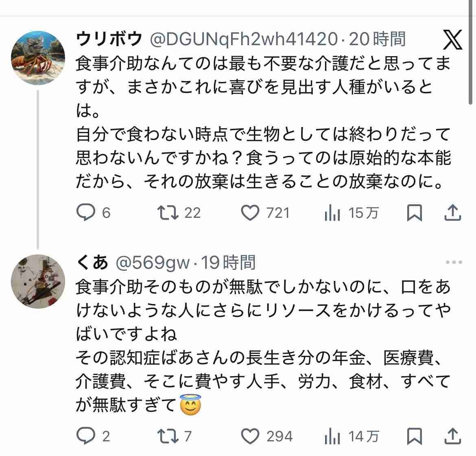Image resolution: width=476 pixels, height=456 pixels.
Task: View analytics for the 15万 views post
Action: coord(332,213)
